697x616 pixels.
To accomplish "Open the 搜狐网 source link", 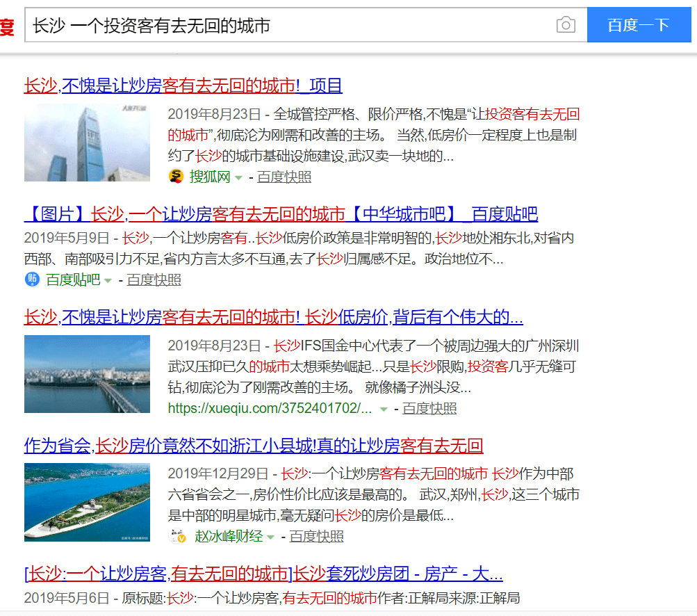I will point(210,177).
